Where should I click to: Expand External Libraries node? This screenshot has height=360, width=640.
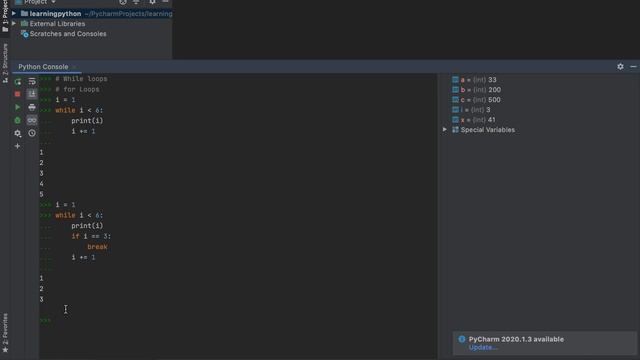pos(14,24)
